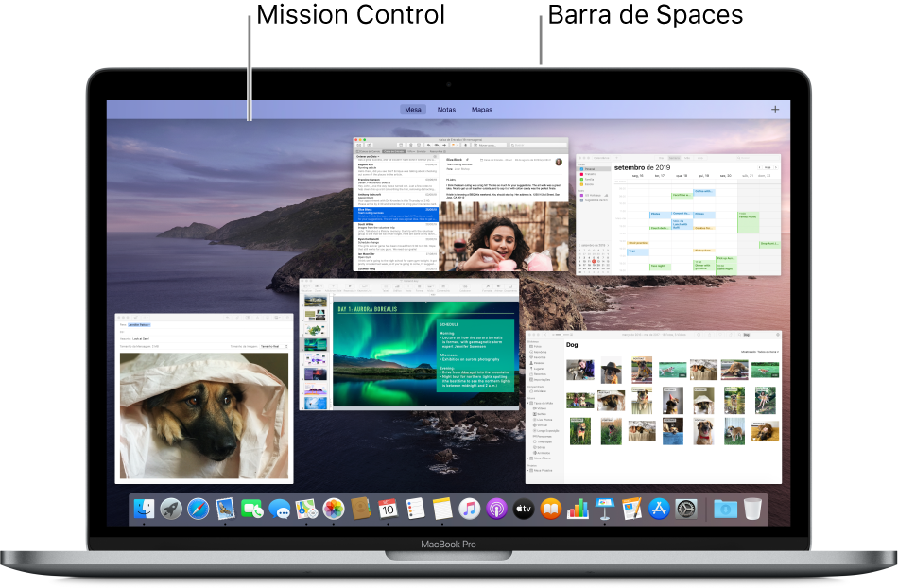The image size is (898, 588).
Task: Add a new space with plus button
Action: (x=775, y=110)
